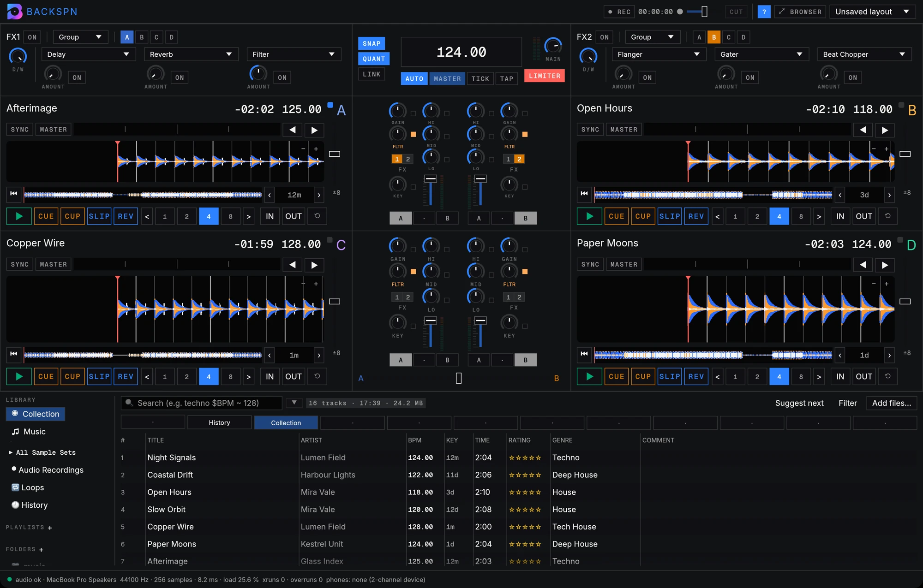Toggle SNAP mode
Viewport: 923px width, 588px height.
click(372, 43)
